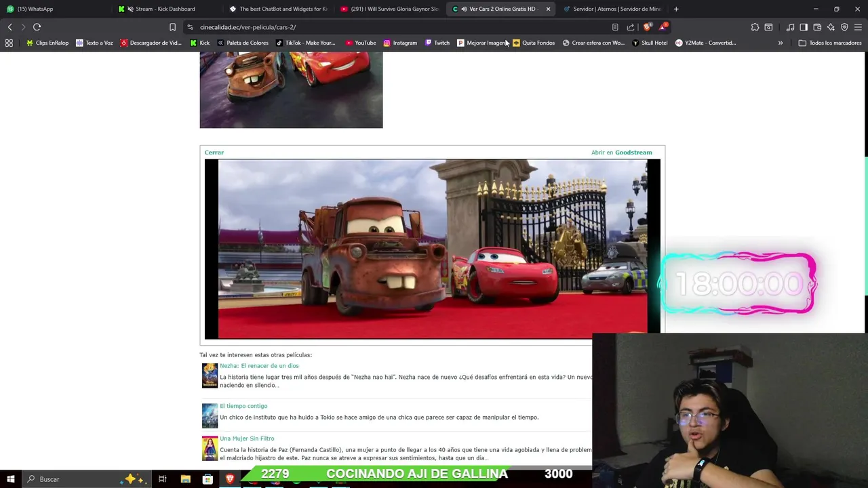This screenshot has height=488, width=868.
Task: Click the Nezha movie thumbnail
Action: point(210,375)
